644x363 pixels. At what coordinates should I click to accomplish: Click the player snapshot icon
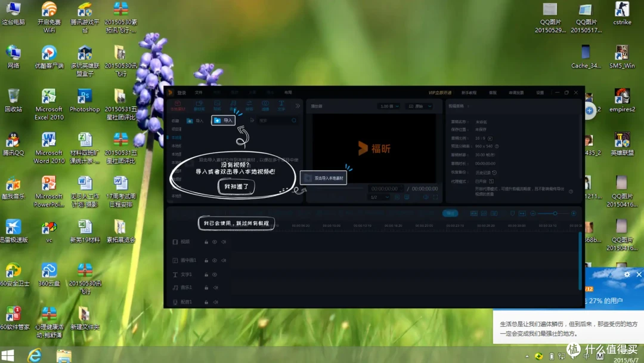point(397,198)
